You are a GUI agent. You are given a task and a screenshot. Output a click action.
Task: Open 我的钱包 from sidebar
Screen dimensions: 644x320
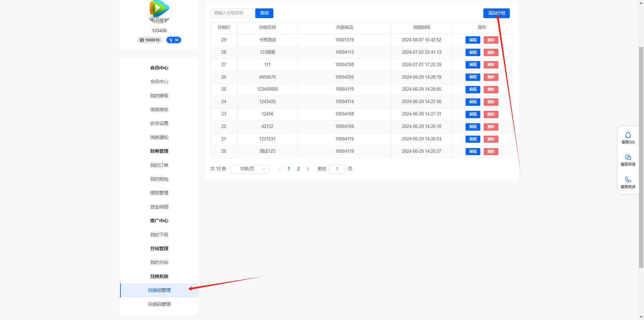159,179
